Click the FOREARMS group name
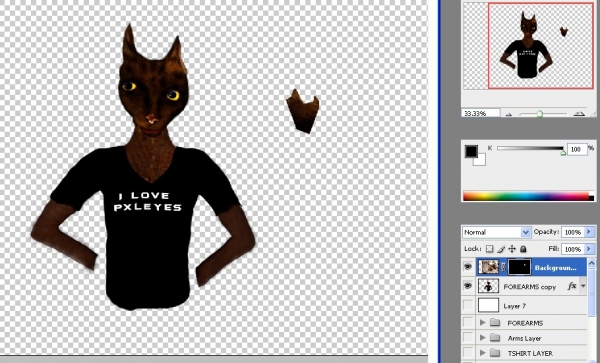 [525, 323]
